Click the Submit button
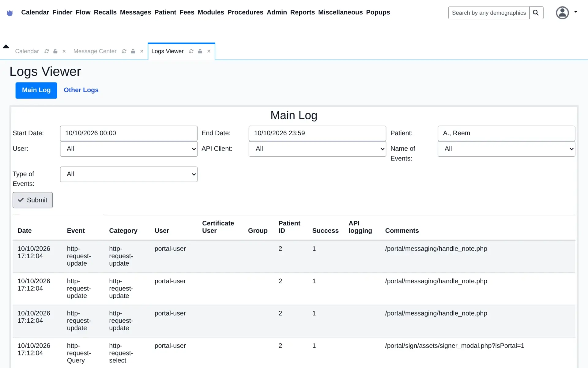The height and width of the screenshot is (368, 588). (x=32, y=200)
